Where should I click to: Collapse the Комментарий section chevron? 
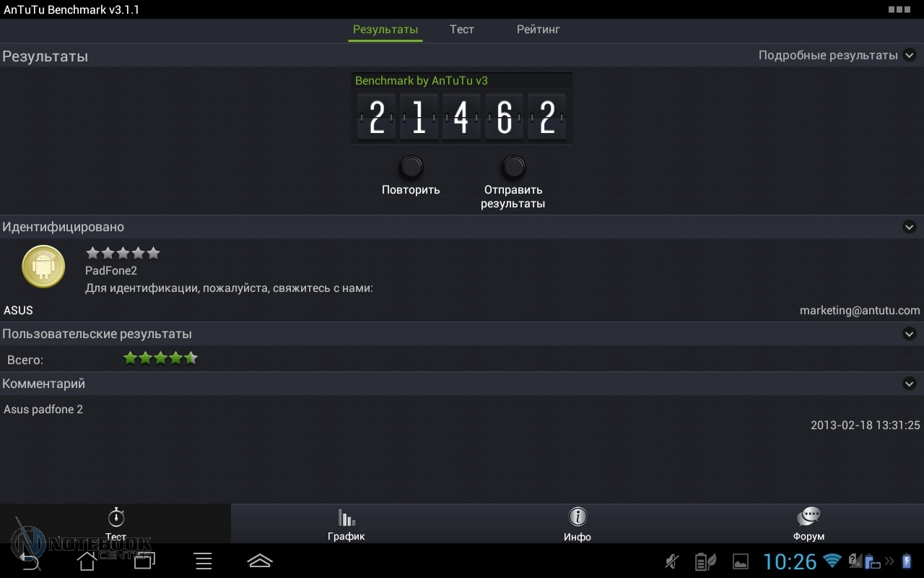[909, 384]
